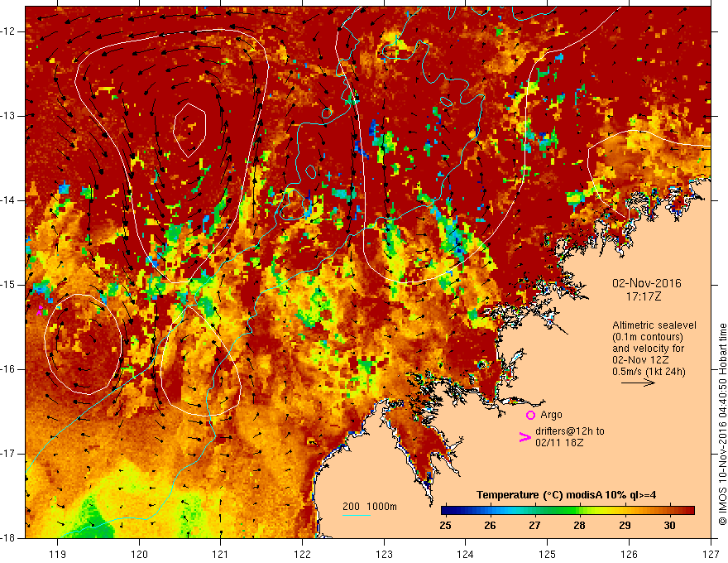Click the longitude axis label '120'
This screenshot has width=728, height=563.
(x=139, y=554)
